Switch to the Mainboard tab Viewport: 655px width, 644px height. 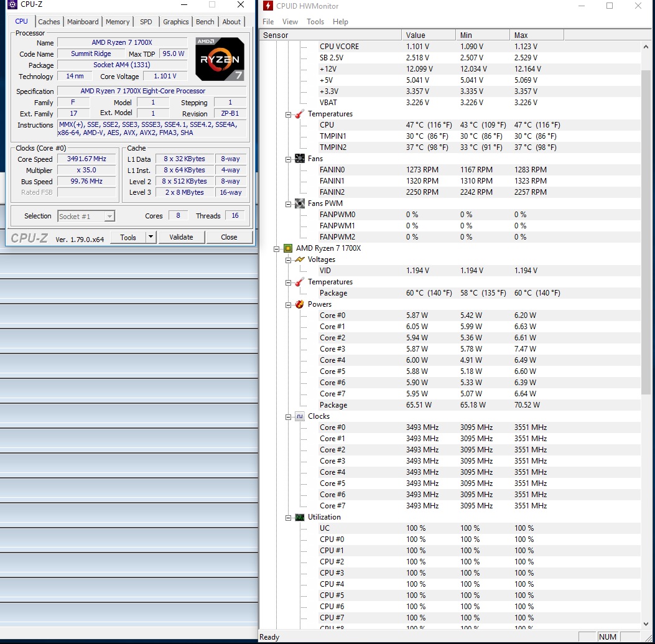(x=83, y=22)
